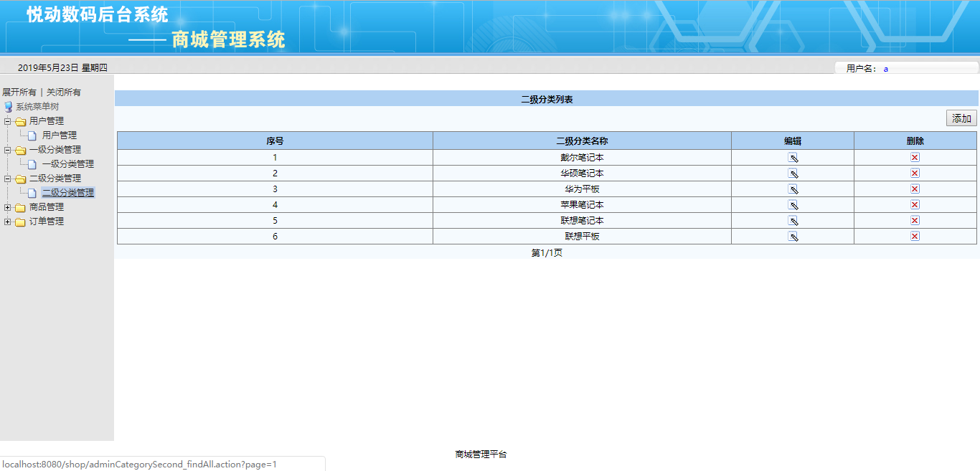Screen dimensions: 980x471
Task: Click the 删除 column header
Action: (915, 141)
